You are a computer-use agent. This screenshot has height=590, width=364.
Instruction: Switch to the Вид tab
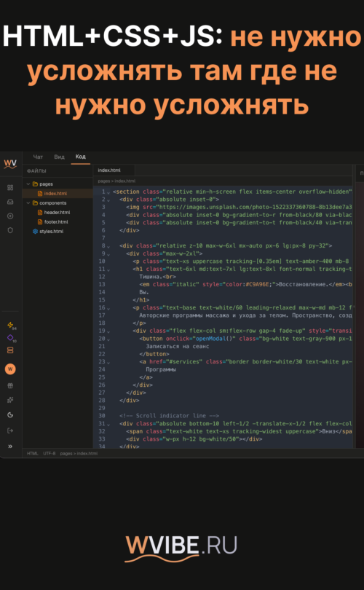coord(59,157)
